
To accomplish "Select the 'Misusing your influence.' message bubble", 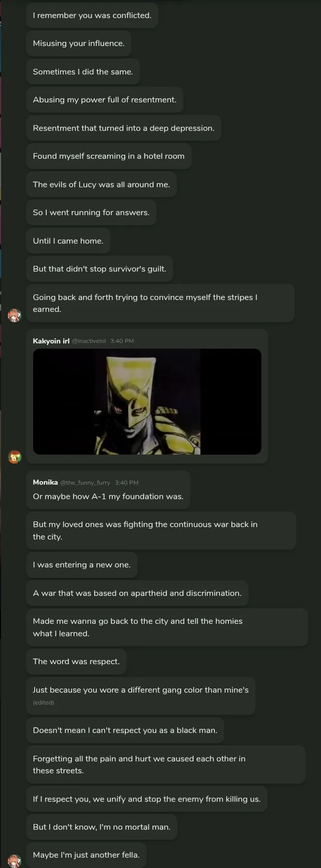I will tap(79, 43).
